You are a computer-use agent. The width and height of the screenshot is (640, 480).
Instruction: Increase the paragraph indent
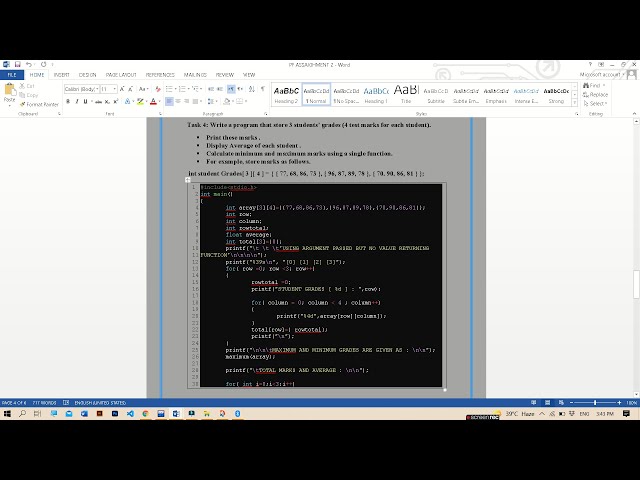click(220, 89)
